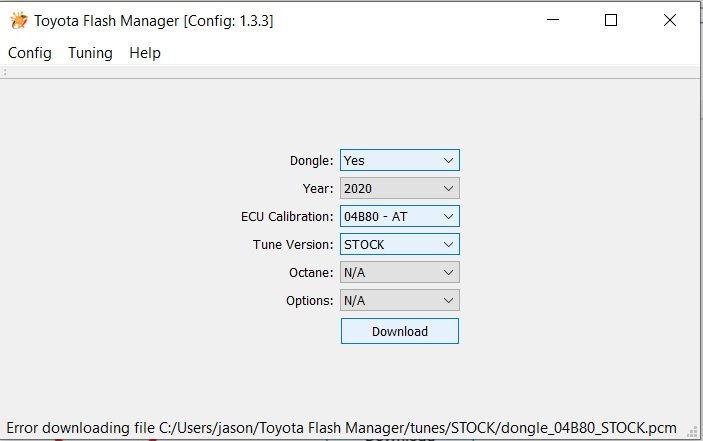Screen dimensions: 703x441
Task: Open the Config menu
Action: pos(30,53)
